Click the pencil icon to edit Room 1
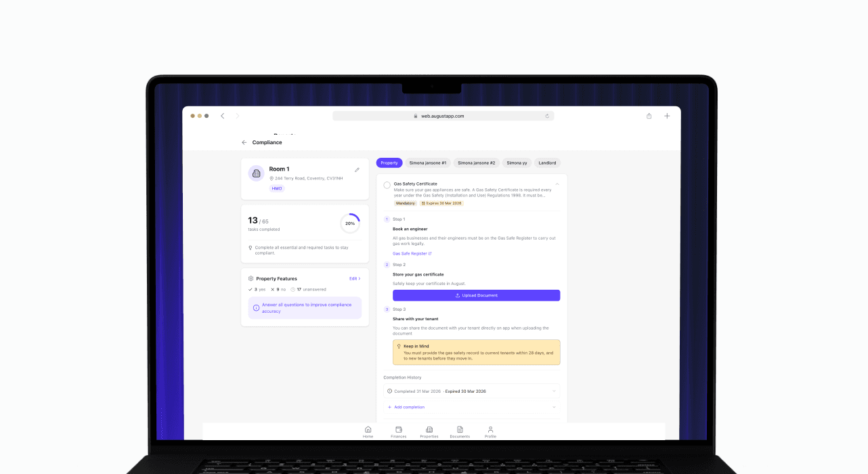 tap(357, 170)
